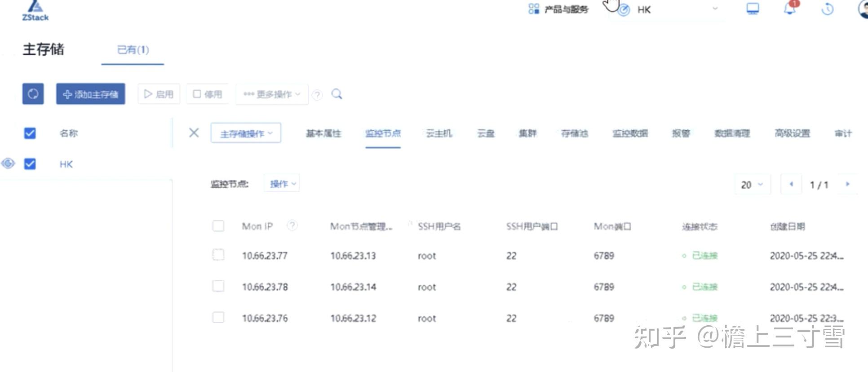This screenshot has height=372, width=868.
Task: Click the SSH用户名 column header
Action: [439, 226]
